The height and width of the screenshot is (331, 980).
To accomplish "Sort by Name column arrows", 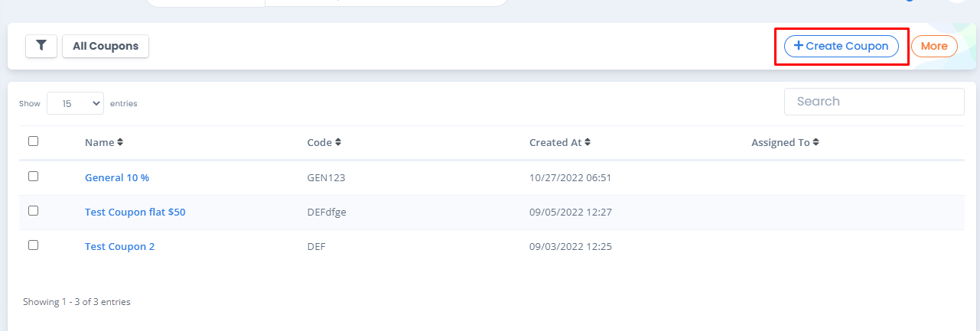I will point(120,142).
